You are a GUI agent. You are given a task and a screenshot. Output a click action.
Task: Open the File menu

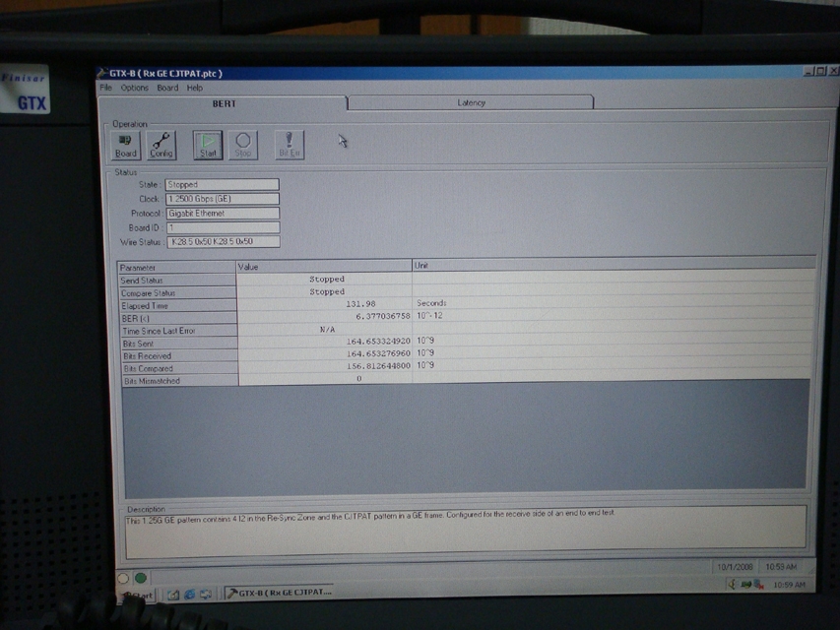coord(105,88)
